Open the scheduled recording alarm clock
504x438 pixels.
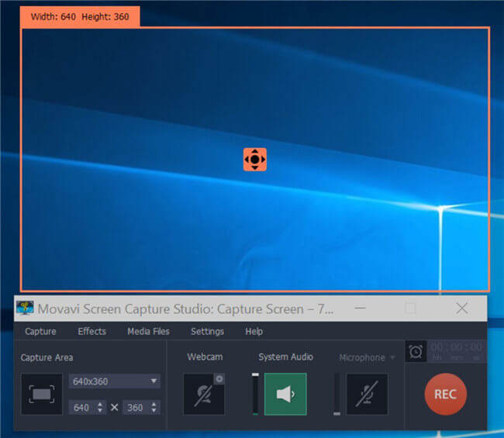click(x=416, y=351)
